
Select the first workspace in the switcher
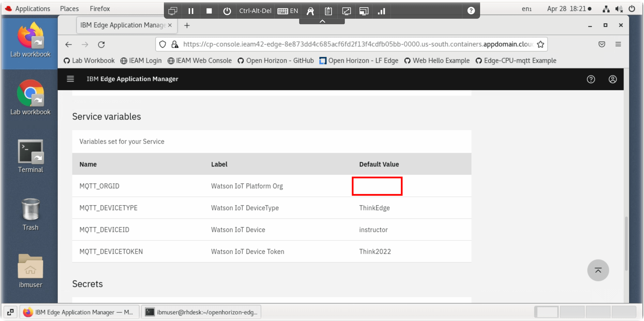click(547, 312)
